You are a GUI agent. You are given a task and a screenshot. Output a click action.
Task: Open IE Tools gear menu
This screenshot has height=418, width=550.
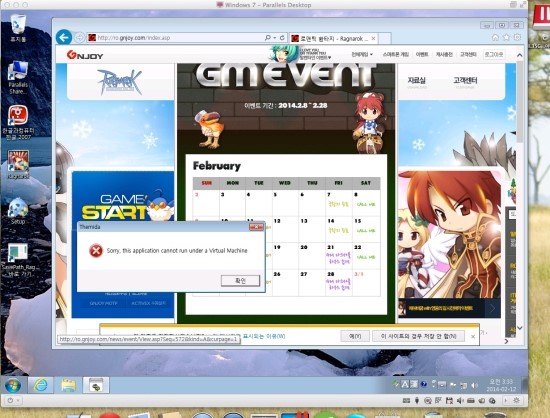click(517, 38)
